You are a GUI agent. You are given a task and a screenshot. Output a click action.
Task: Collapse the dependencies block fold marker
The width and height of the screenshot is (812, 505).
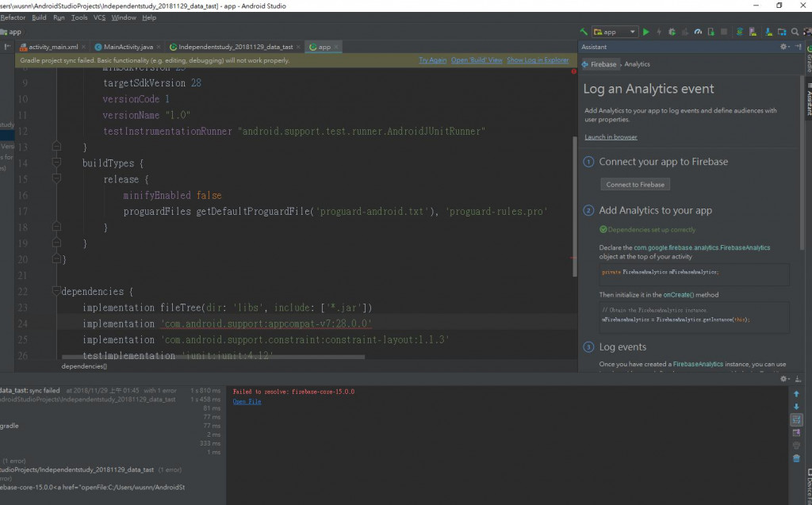(x=56, y=291)
